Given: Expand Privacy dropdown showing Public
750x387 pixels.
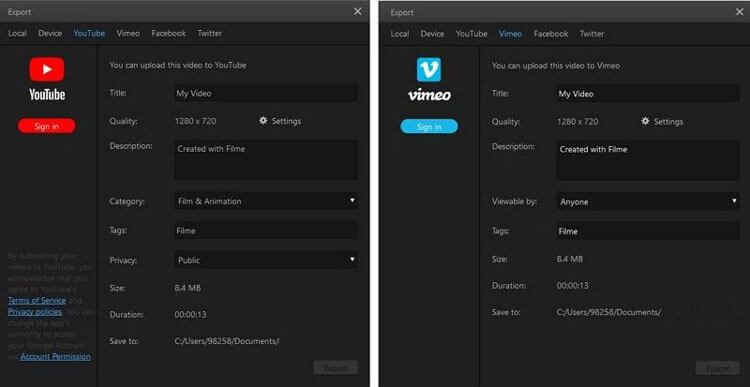Looking at the screenshot, I should click(266, 260).
